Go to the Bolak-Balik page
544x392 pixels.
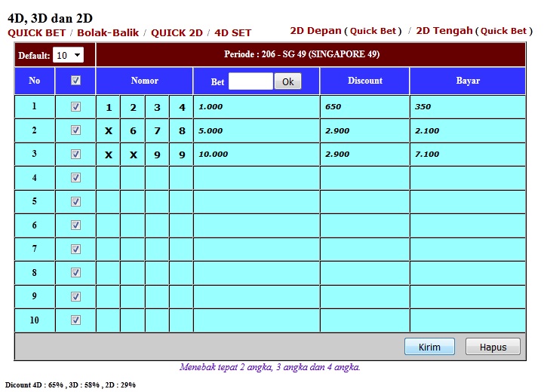click(108, 33)
